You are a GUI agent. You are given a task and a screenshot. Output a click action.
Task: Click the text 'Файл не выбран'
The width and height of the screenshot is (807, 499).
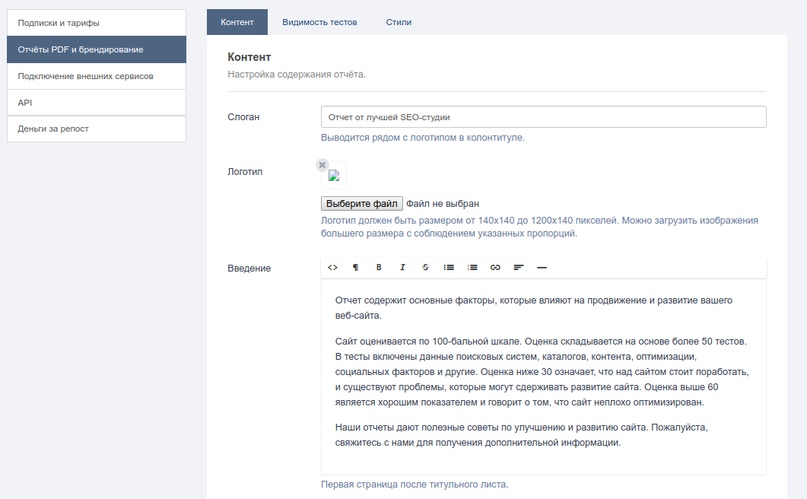point(443,204)
